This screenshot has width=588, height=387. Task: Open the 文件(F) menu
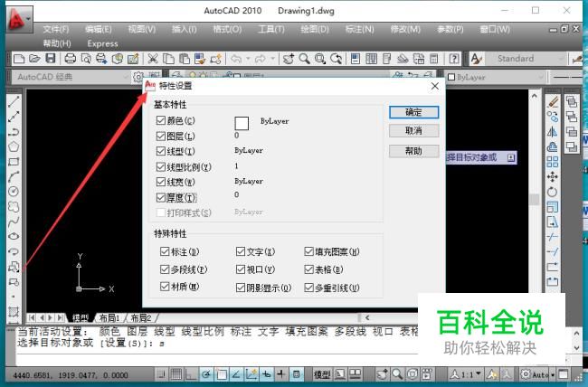(56, 29)
